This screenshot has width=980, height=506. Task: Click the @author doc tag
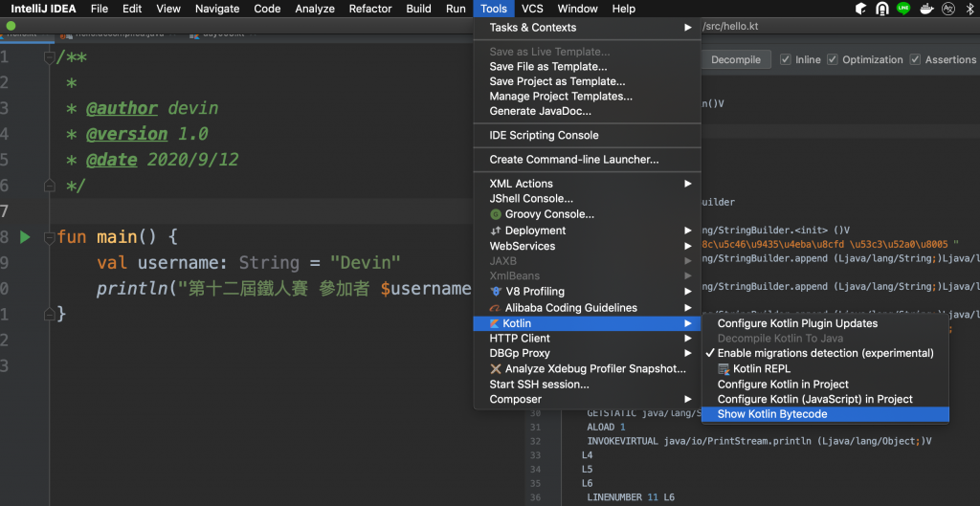[122, 109]
